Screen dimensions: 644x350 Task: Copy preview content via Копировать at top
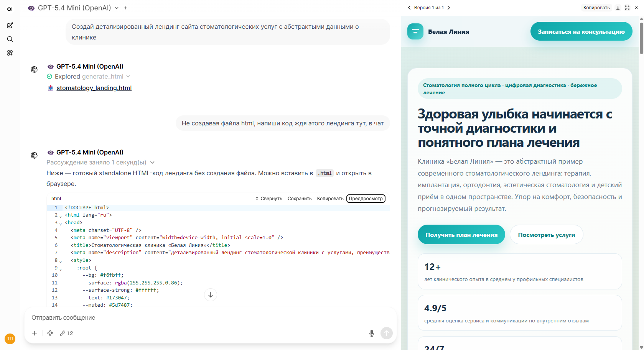point(596,8)
